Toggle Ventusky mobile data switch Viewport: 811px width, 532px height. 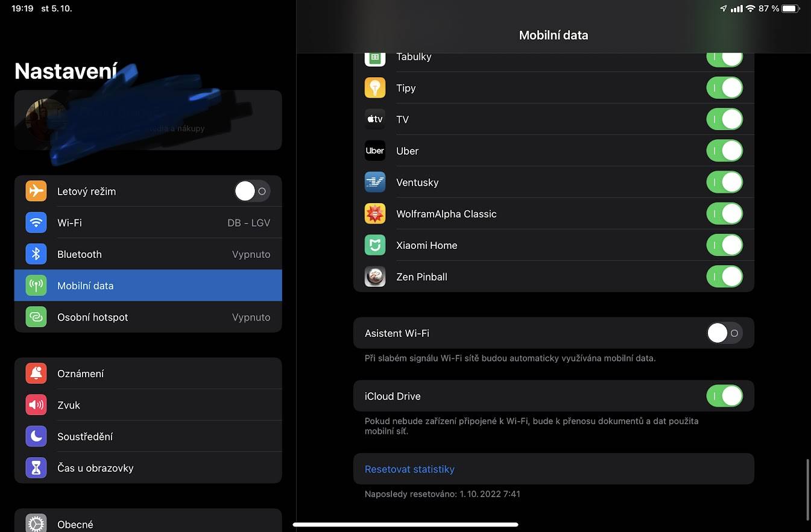click(724, 182)
